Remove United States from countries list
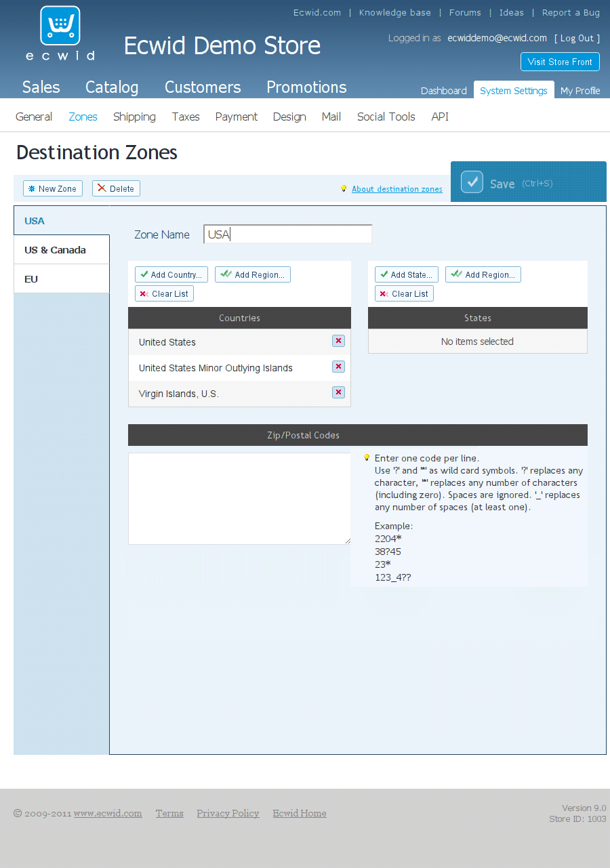This screenshot has height=868, width=610. [x=338, y=341]
